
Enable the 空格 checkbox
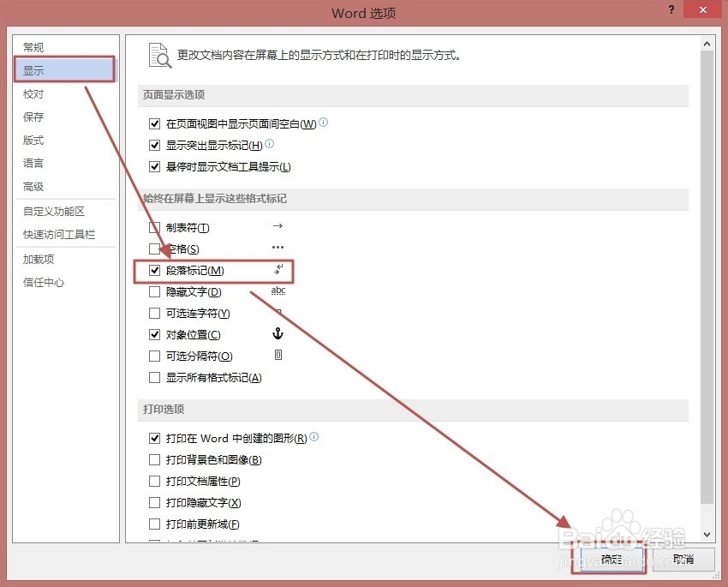point(154,249)
